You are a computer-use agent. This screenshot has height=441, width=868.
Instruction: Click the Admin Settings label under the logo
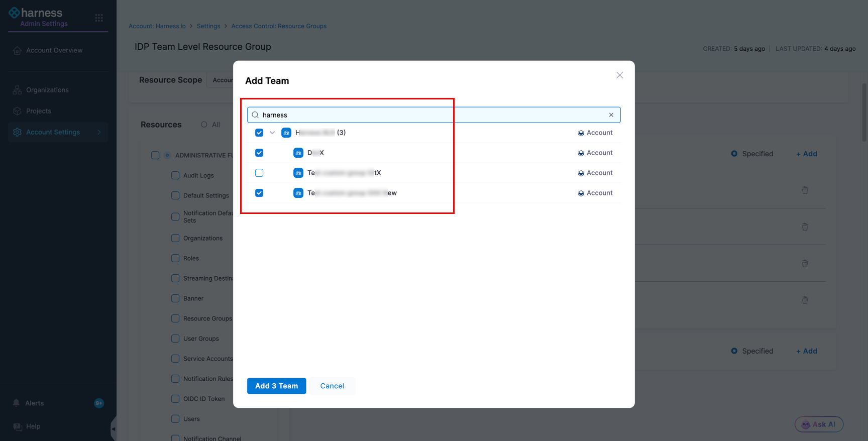[44, 24]
